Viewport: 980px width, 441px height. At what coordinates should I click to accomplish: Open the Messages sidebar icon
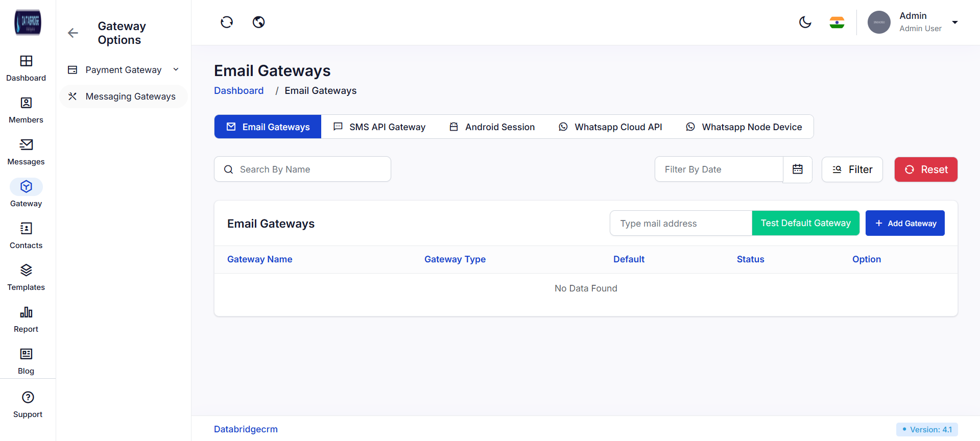[26, 145]
